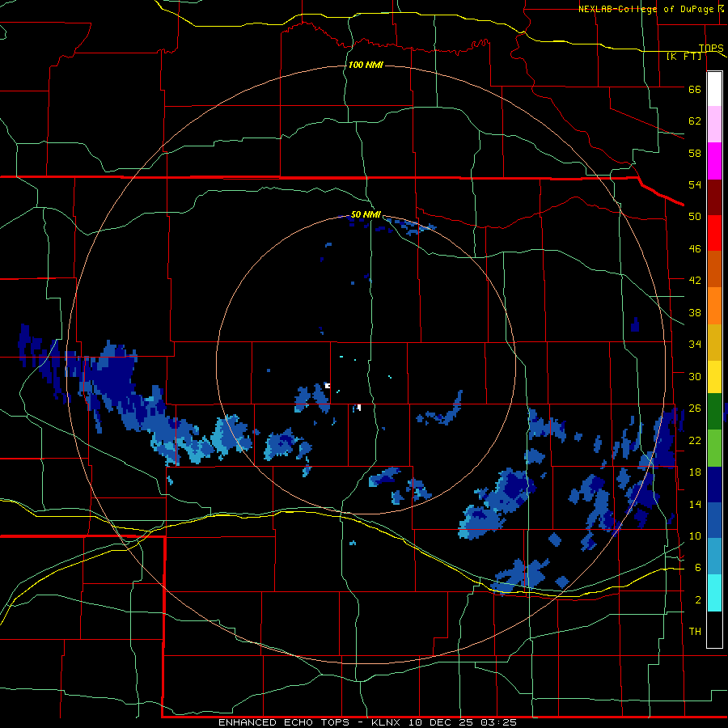Click the '2' legend value
Screen dimensions: 728x728
coord(698,600)
